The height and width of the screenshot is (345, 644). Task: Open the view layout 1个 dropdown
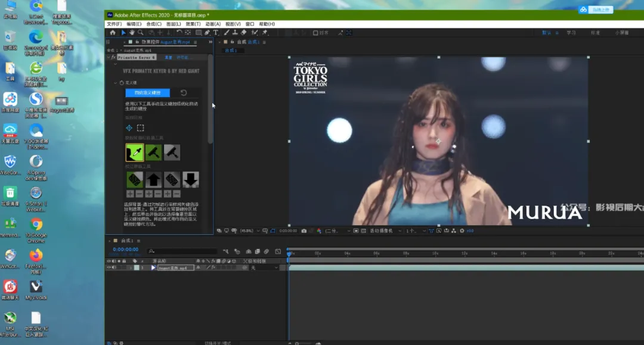[416, 231]
